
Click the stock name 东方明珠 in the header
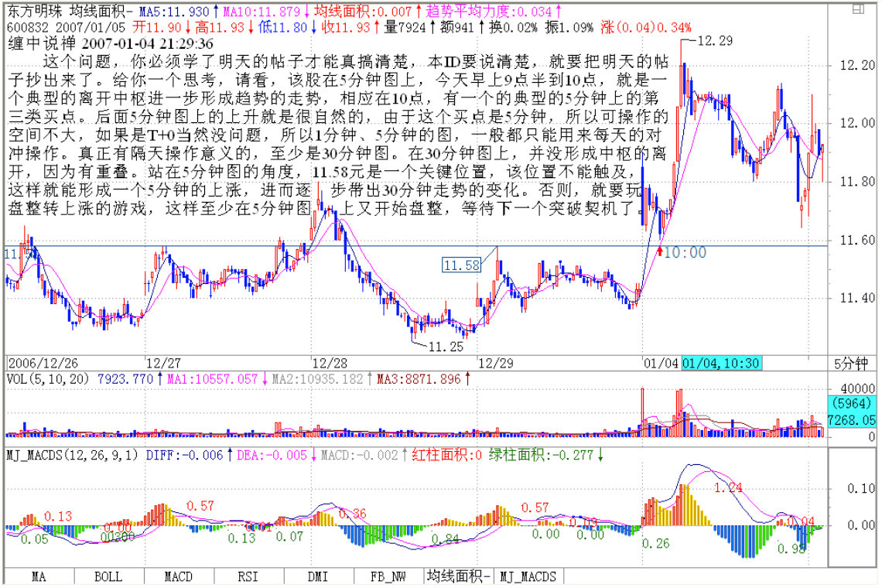click(35, 12)
